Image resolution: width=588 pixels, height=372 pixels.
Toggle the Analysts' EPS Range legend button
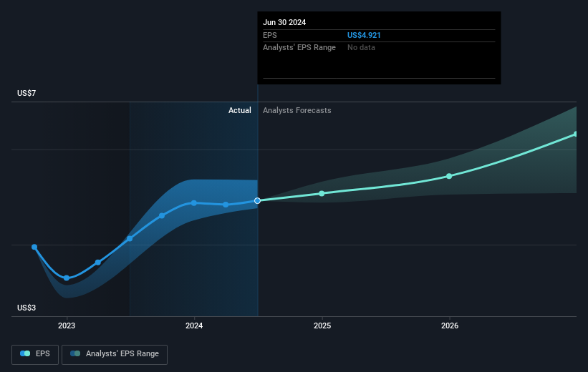pyautogui.click(x=115, y=354)
